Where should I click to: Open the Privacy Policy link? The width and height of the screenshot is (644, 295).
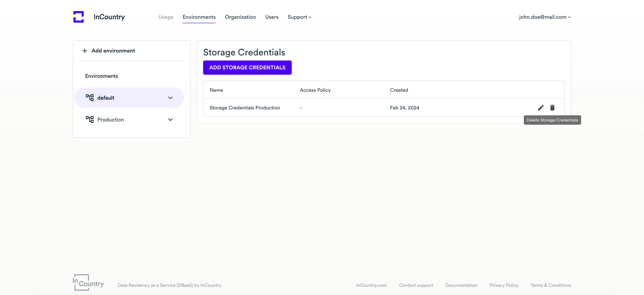point(504,285)
